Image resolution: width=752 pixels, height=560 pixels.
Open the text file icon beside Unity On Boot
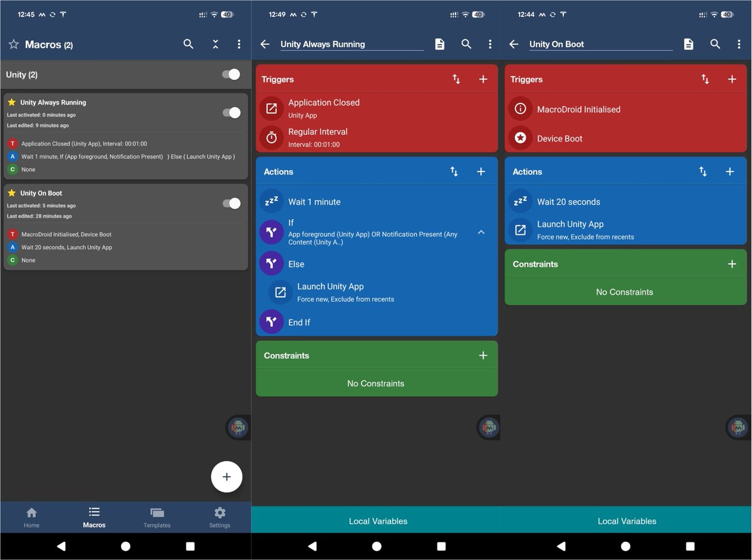tap(688, 44)
